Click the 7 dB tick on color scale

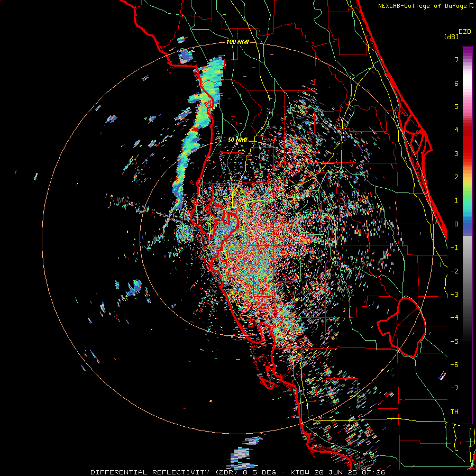pyautogui.click(x=456, y=59)
